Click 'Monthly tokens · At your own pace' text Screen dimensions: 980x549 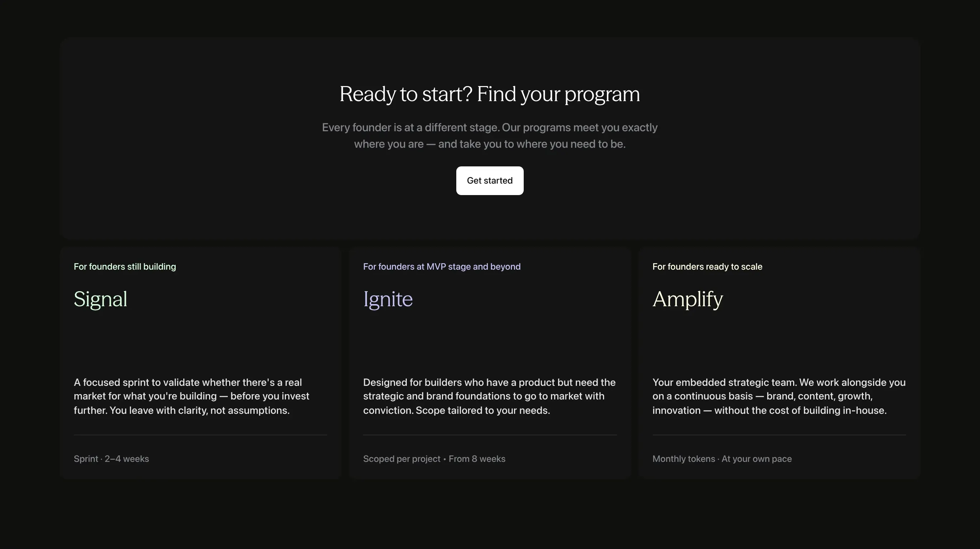(x=722, y=459)
